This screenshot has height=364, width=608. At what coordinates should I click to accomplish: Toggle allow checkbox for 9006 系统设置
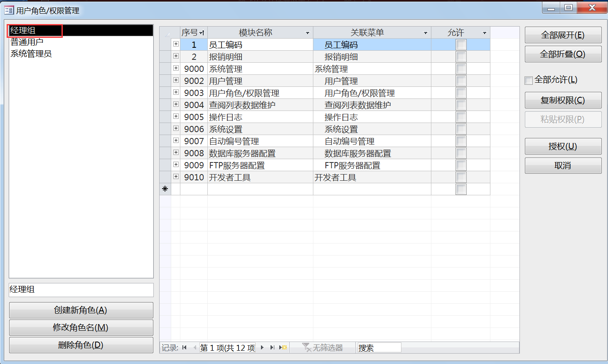click(x=461, y=129)
